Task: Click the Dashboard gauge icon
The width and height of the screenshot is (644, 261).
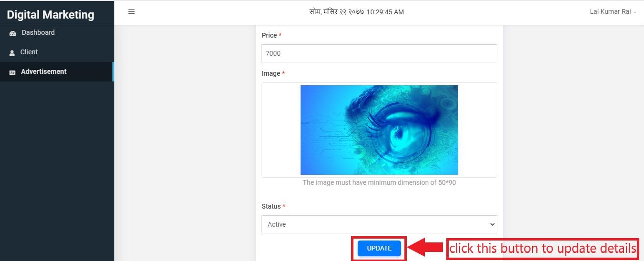Action: 13,33
